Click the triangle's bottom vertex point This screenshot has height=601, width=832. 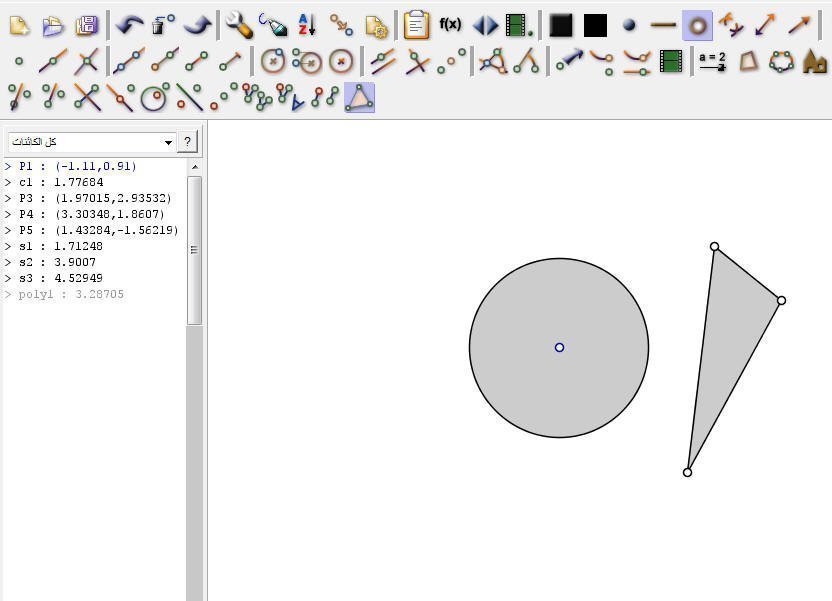coord(687,472)
